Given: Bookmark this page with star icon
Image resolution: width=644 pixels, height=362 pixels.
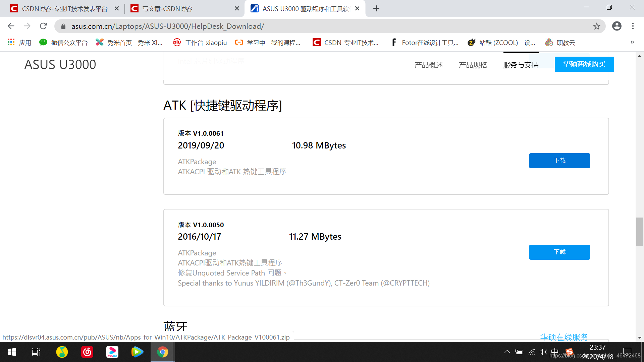Looking at the screenshot, I should pyautogui.click(x=596, y=26).
